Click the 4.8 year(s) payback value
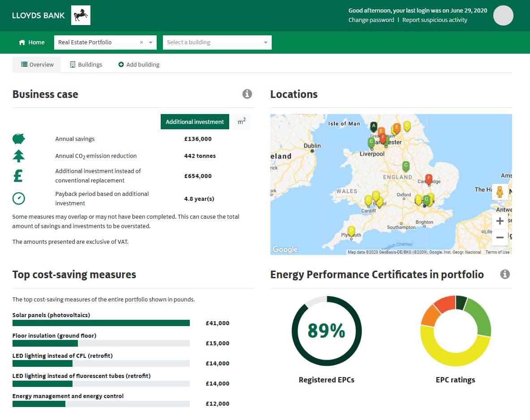 (x=199, y=199)
